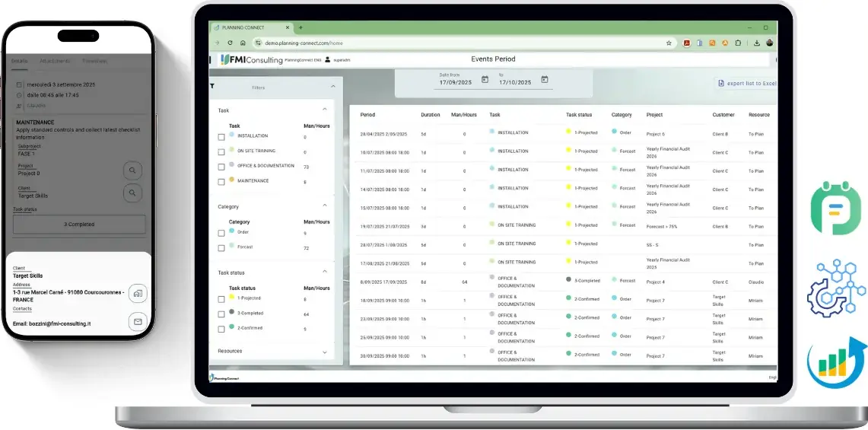The width and height of the screenshot is (868, 430).
Task: Check the 2-Confirmed status filter
Action: pyautogui.click(x=221, y=329)
